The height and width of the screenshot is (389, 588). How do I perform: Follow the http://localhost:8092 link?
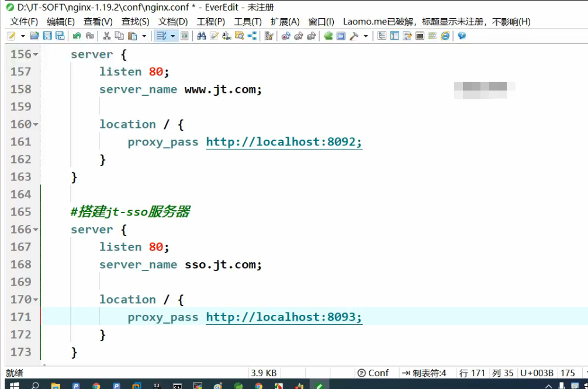point(284,142)
